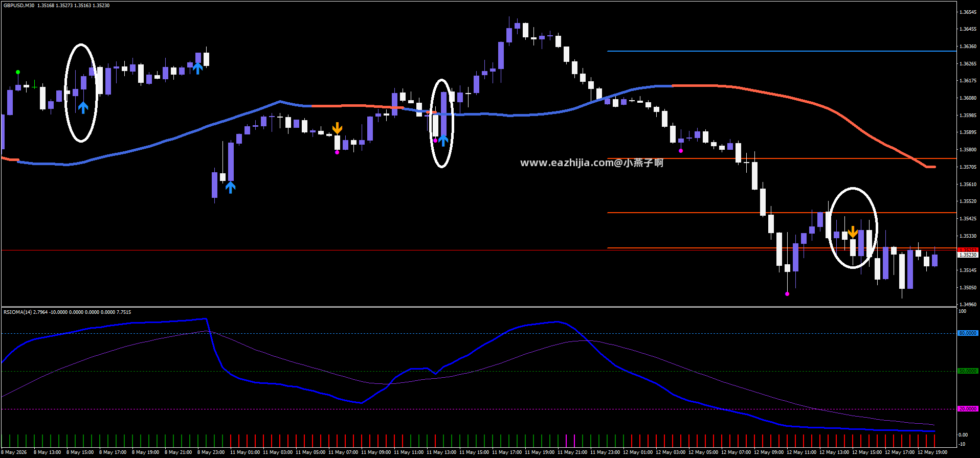Click the GBPUSD,M30 chart title text
The height and width of the screenshot is (458, 980).
(19, 6)
